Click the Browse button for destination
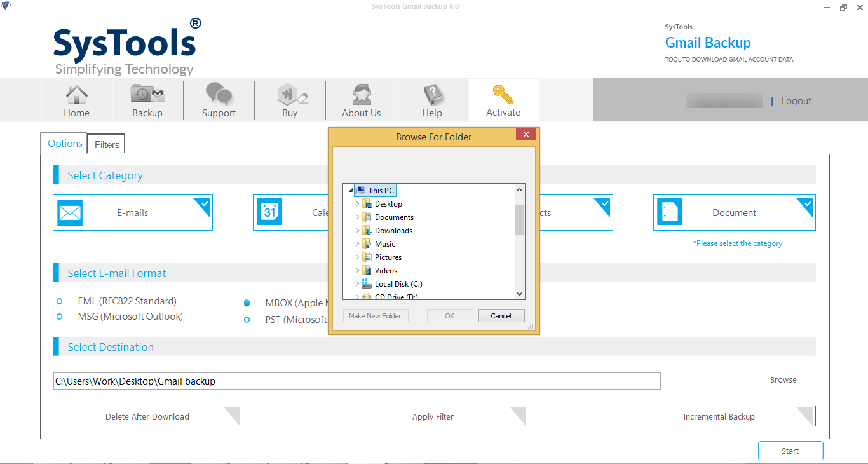Image resolution: width=868 pixels, height=464 pixels. point(783,379)
